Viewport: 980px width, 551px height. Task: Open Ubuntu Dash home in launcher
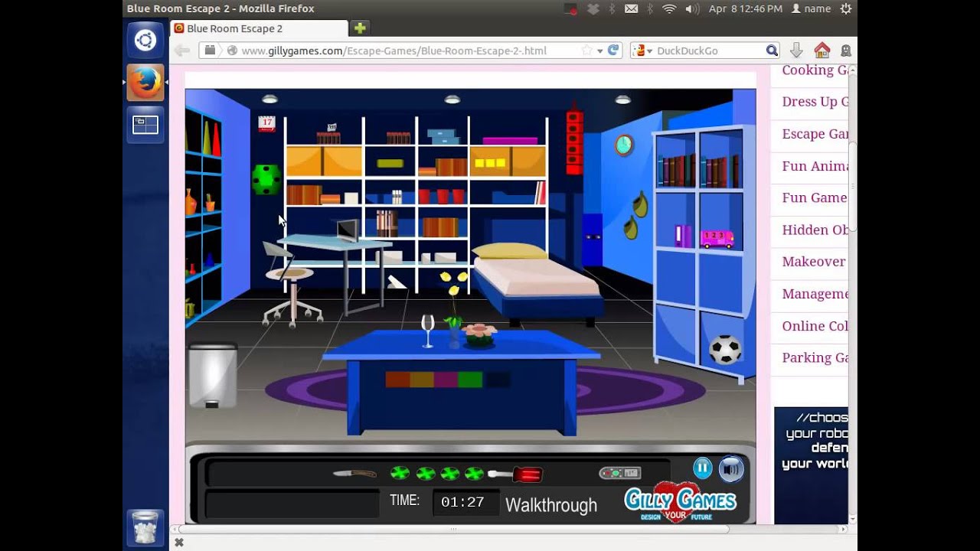coord(145,41)
